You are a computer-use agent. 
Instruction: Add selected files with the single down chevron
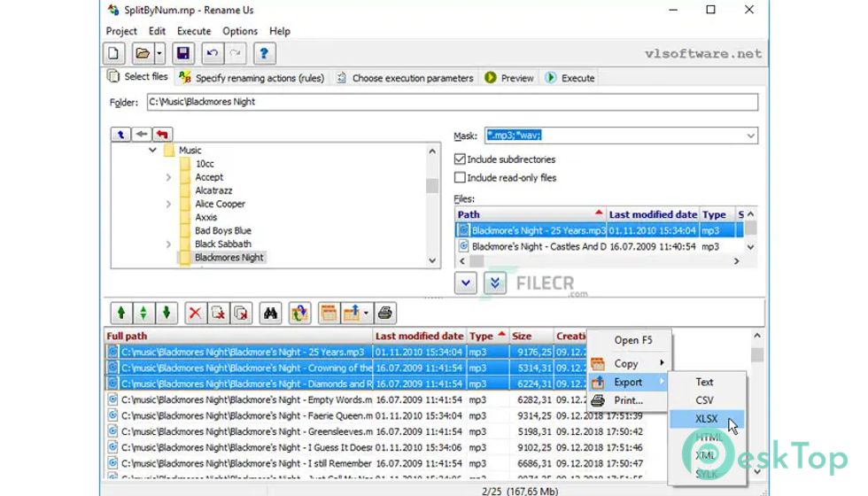click(x=466, y=283)
